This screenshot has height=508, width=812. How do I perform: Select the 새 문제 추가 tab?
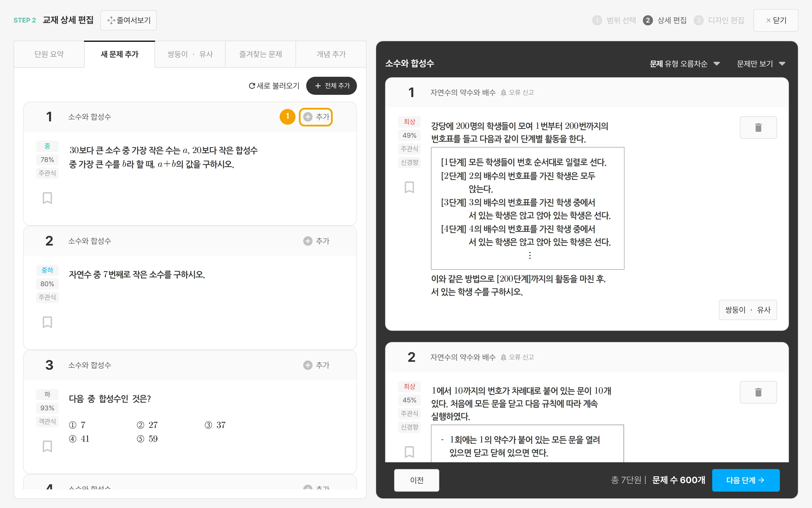120,54
